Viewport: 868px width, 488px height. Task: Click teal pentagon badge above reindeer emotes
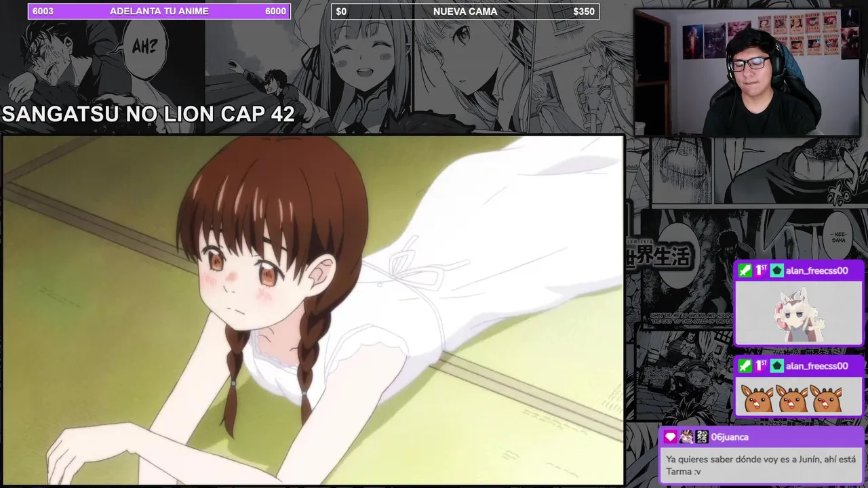point(776,366)
